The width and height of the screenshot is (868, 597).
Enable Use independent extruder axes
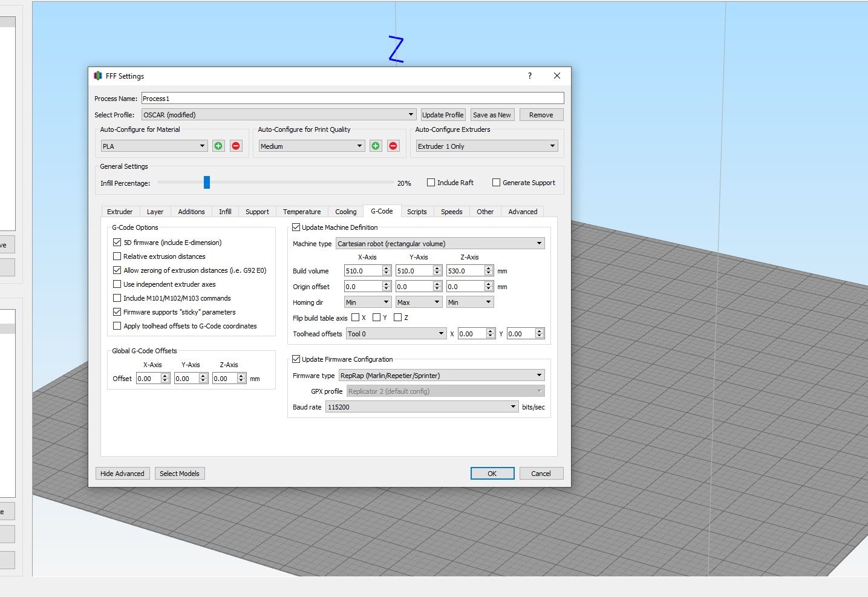pyautogui.click(x=117, y=284)
